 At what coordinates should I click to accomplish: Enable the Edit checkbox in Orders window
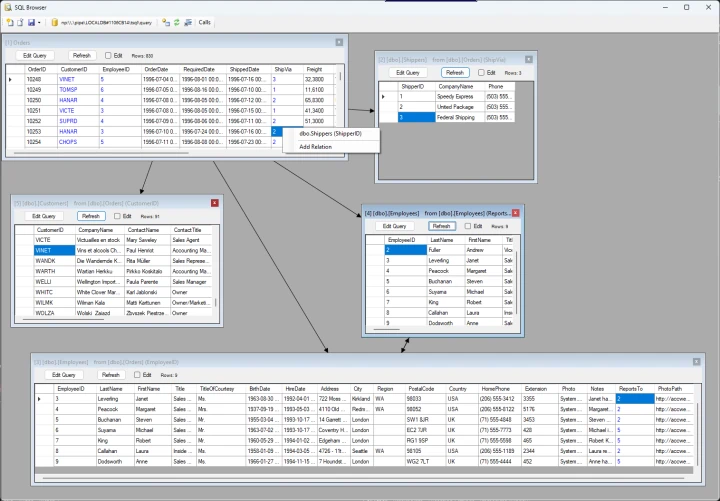click(108, 56)
